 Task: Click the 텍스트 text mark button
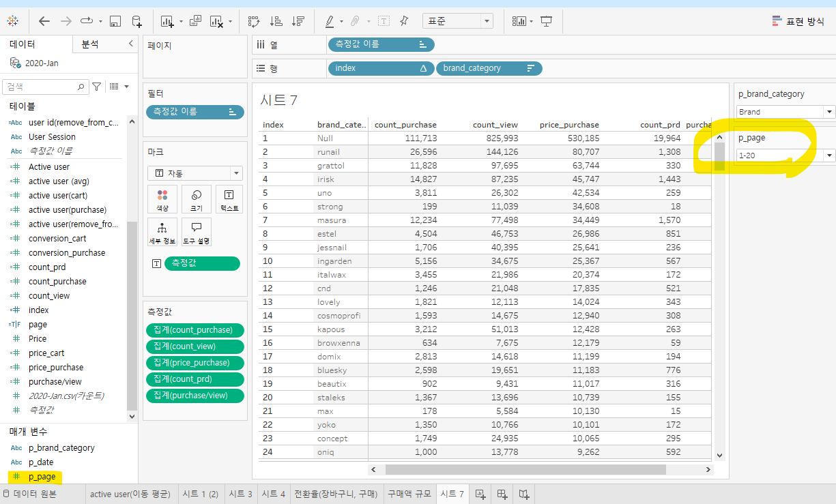(229, 200)
